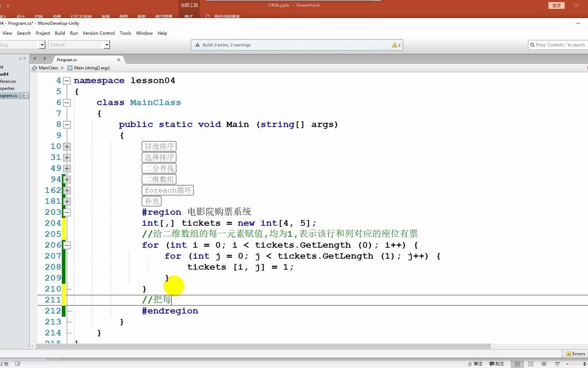Expand the foreach循环 region at line 162
Viewport: 588px width, 368px height.
point(67,190)
